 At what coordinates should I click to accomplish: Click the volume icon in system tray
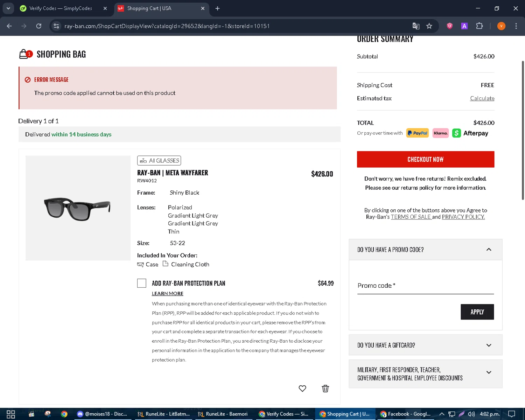point(471,414)
